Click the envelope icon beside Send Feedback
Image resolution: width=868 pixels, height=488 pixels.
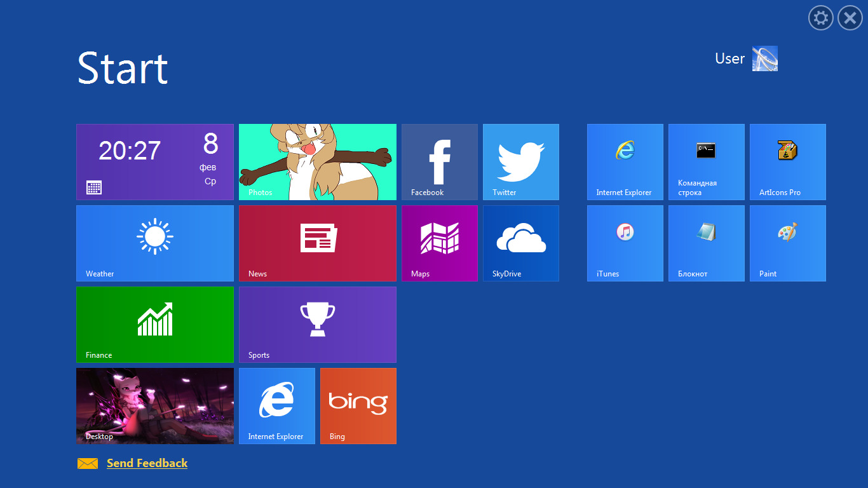click(88, 464)
